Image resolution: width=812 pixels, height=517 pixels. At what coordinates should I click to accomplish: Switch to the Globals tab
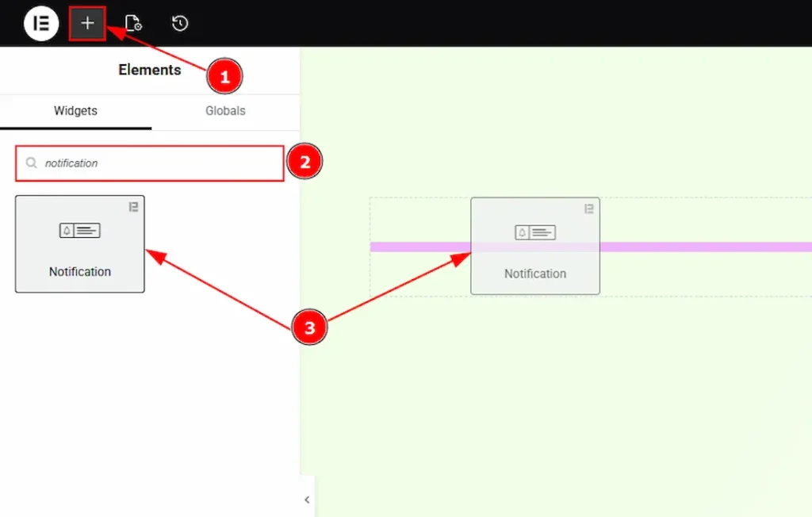[225, 111]
